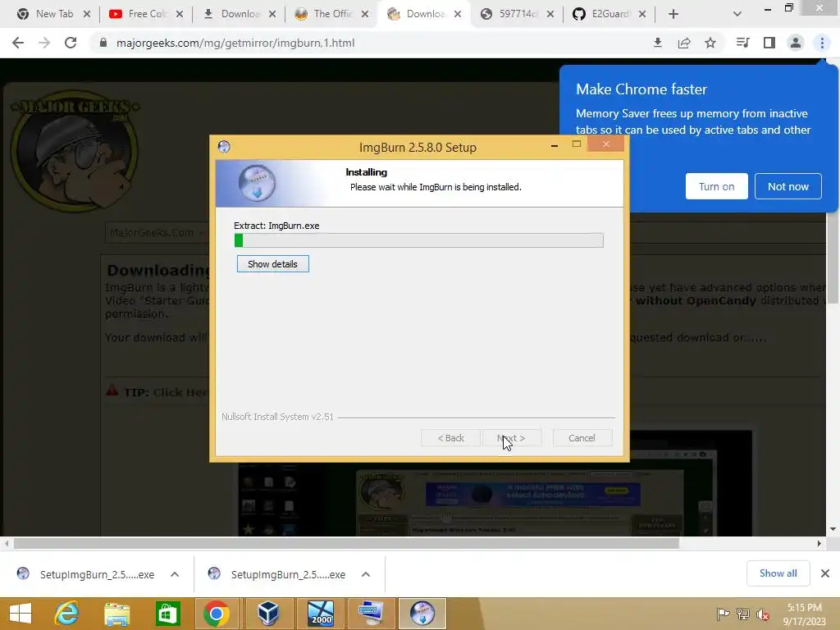Click the address bar lock icon
The height and width of the screenshot is (630, 840).
103,43
